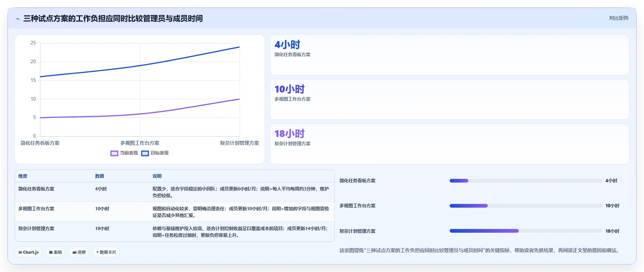Click 复杂计划管理方案 label in progress list
This screenshot has width=644, height=272.
(357, 231)
